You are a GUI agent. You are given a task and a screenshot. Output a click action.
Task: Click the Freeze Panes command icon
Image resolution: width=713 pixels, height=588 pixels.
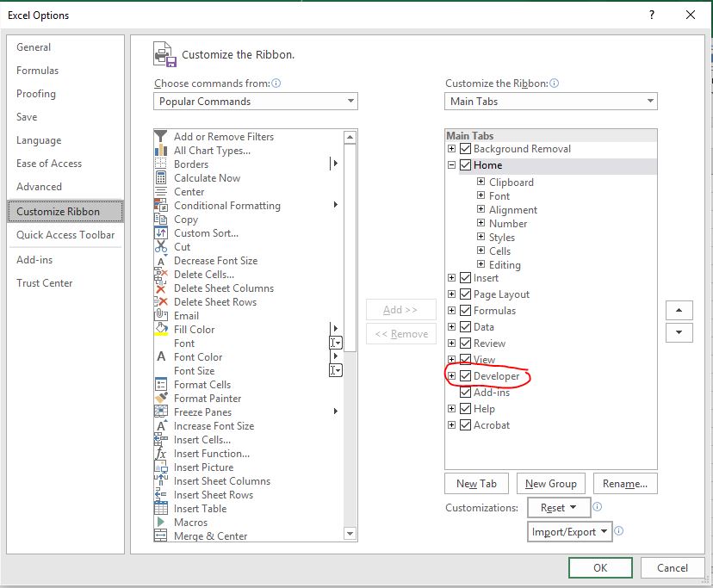162,412
